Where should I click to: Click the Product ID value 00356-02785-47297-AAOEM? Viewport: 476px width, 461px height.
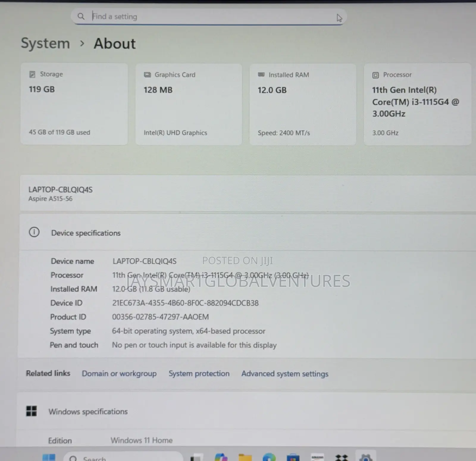click(160, 317)
